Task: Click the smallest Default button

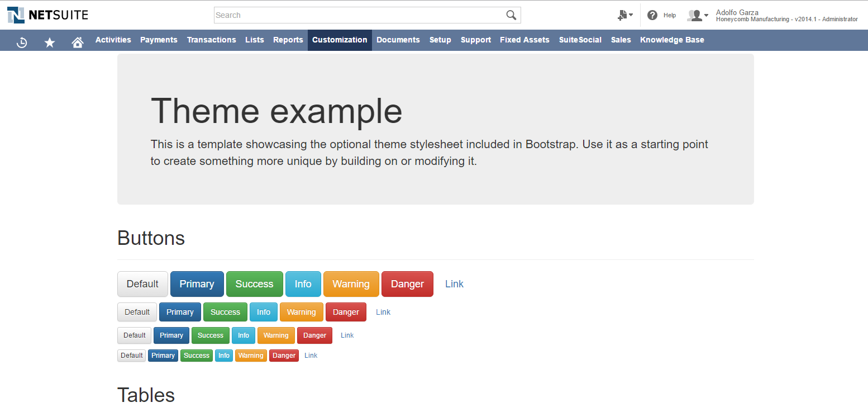Action: coord(131,356)
